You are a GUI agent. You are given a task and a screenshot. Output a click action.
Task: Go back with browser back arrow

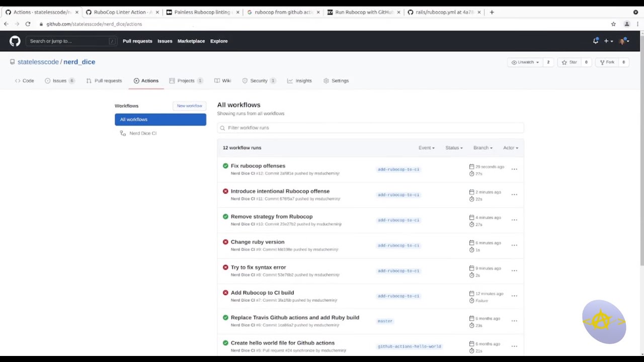pos(6,24)
